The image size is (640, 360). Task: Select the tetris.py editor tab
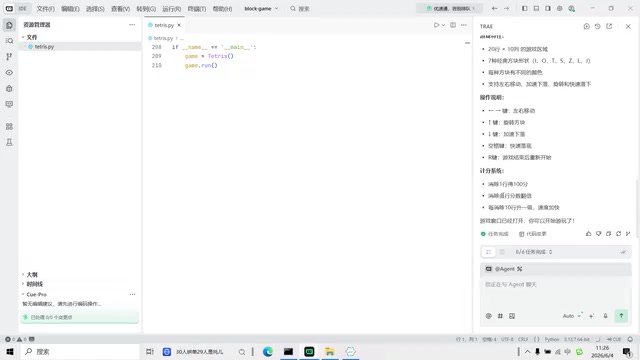pos(164,25)
